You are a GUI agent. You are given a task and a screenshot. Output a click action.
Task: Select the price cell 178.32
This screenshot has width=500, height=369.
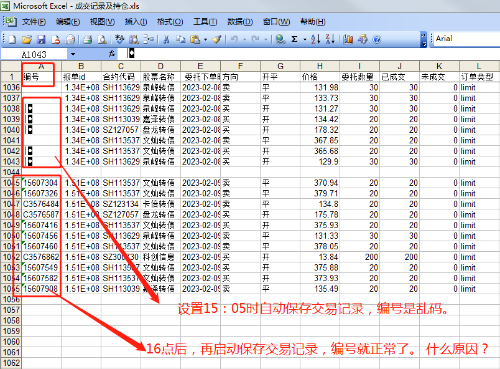tap(320, 130)
